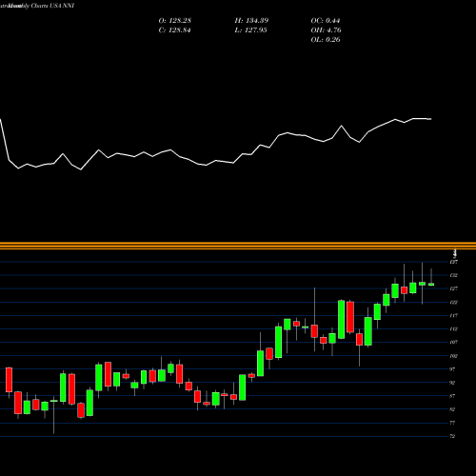Click the open price 'O: 128.28' text
476x476 pixels.
click(x=175, y=21)
